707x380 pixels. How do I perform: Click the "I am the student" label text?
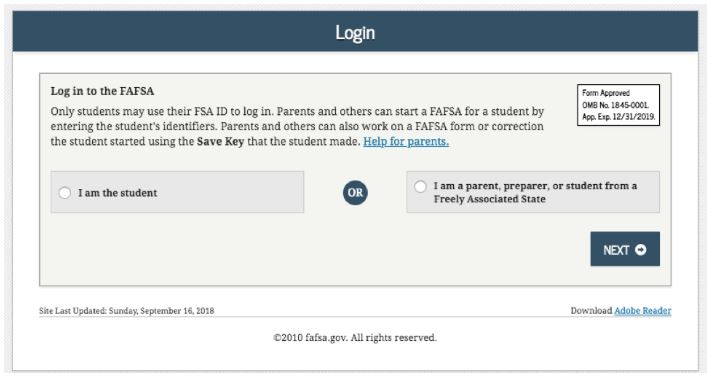point(118,193)
